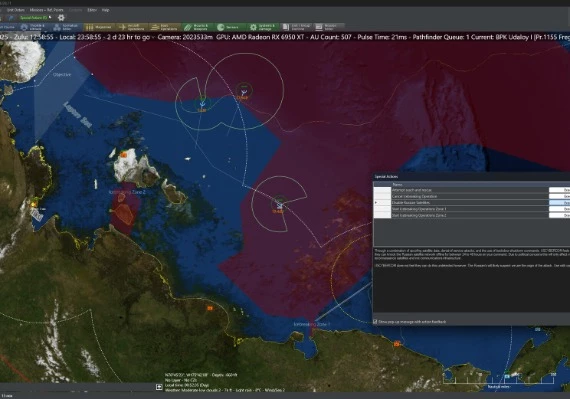The height and width of the screenshot is (399, 570).
Task: Click the Icebreaking Zone 2 map label
Action: pos(127,192)
